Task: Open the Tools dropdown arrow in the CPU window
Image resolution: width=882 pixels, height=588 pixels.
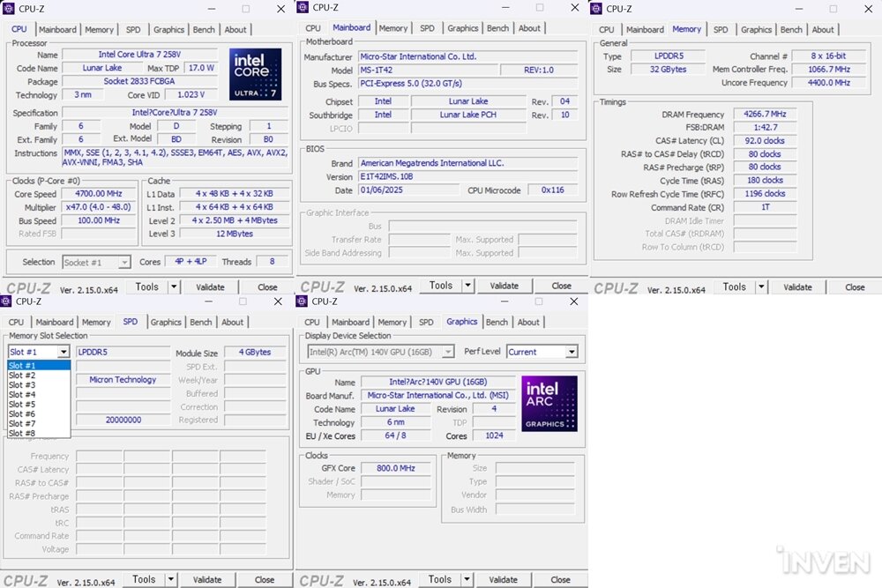Action: [x=174, y=287]
